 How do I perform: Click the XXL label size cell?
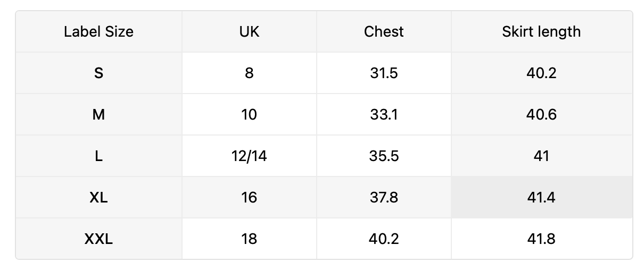pyautogui.click(x=99, y=239)
